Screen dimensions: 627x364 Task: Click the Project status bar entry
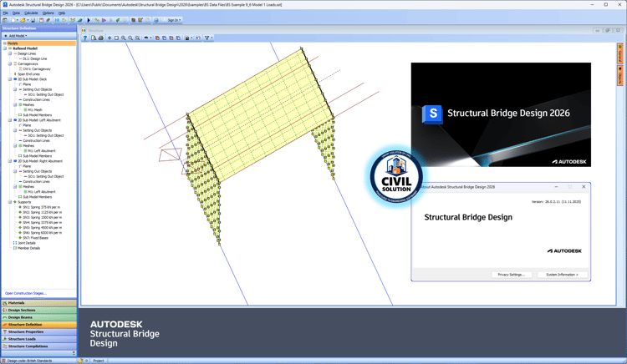pos(99,361)
